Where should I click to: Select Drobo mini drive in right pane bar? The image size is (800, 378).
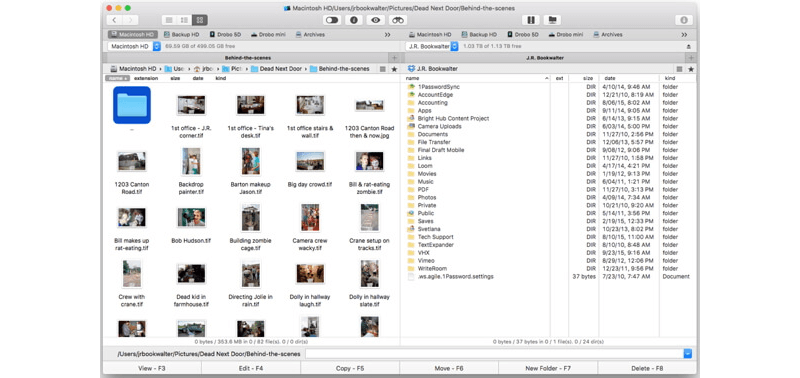[566, 35]
